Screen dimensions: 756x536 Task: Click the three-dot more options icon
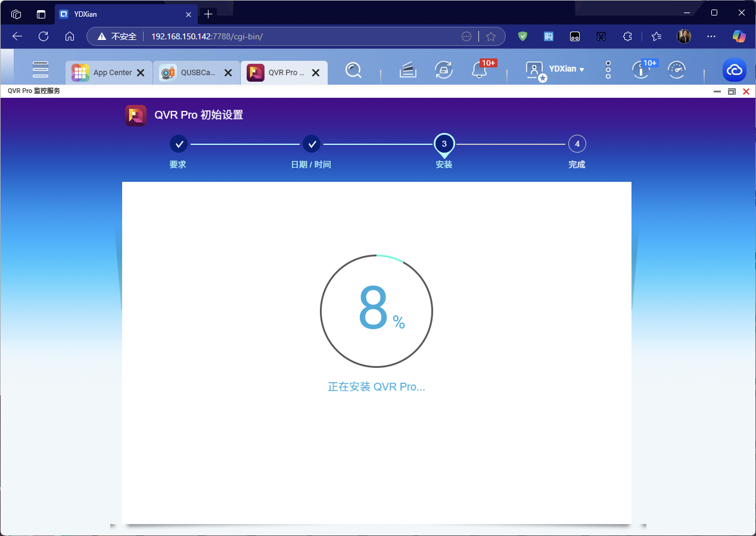tap(608, 70)
